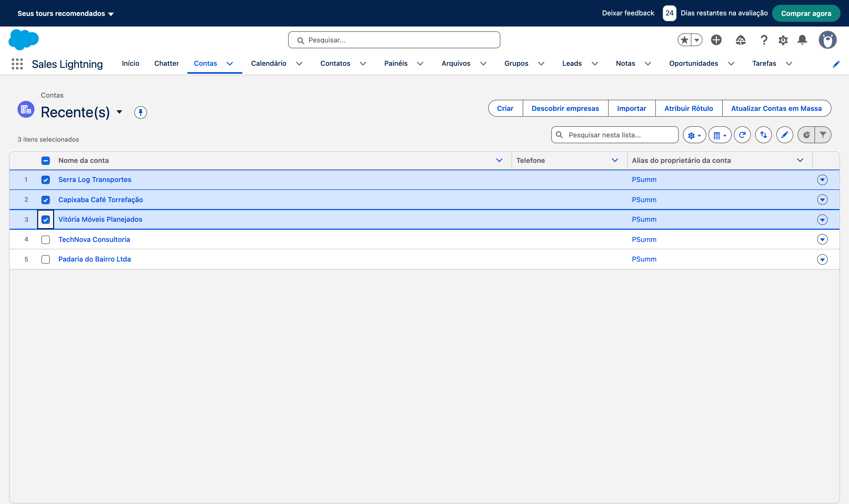This screenshot has height=504, width=849.
Task: Deselect Serra Log Transportes checkbox
Action: (x=46, y=180)
